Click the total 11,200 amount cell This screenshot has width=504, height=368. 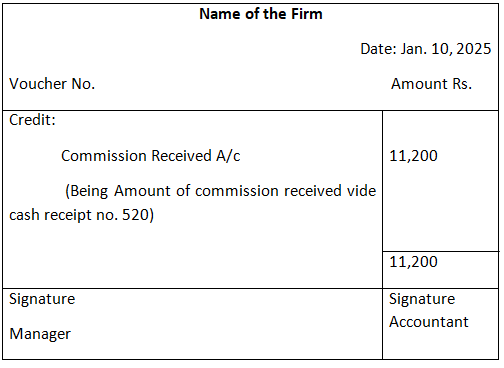413,262
